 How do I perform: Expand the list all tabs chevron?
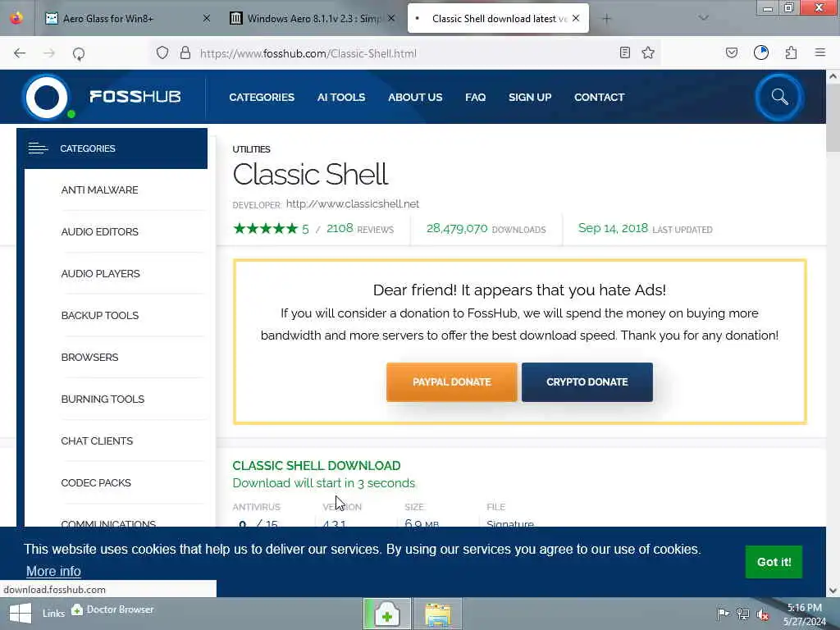pyautogui.click(x=703, y=18)
